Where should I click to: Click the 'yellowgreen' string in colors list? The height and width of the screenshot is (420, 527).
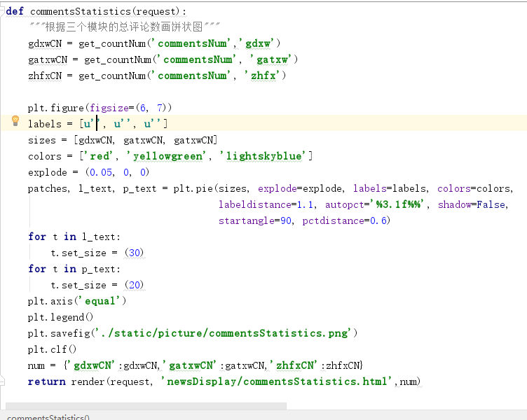pos(167,156)
